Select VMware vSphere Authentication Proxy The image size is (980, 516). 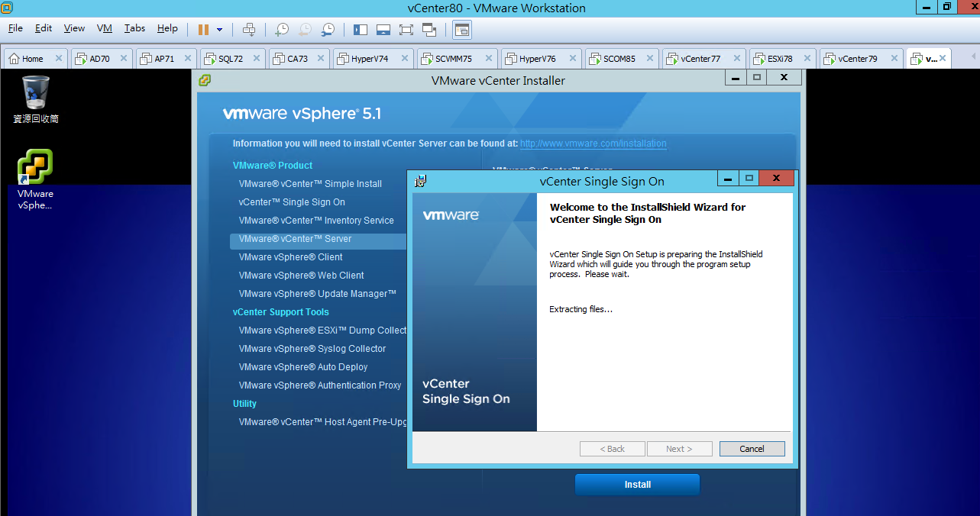(320, 385)
